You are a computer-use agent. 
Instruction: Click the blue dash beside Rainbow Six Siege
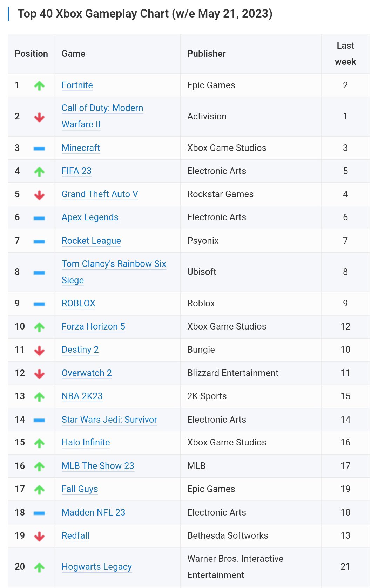[x=39, y=272]
